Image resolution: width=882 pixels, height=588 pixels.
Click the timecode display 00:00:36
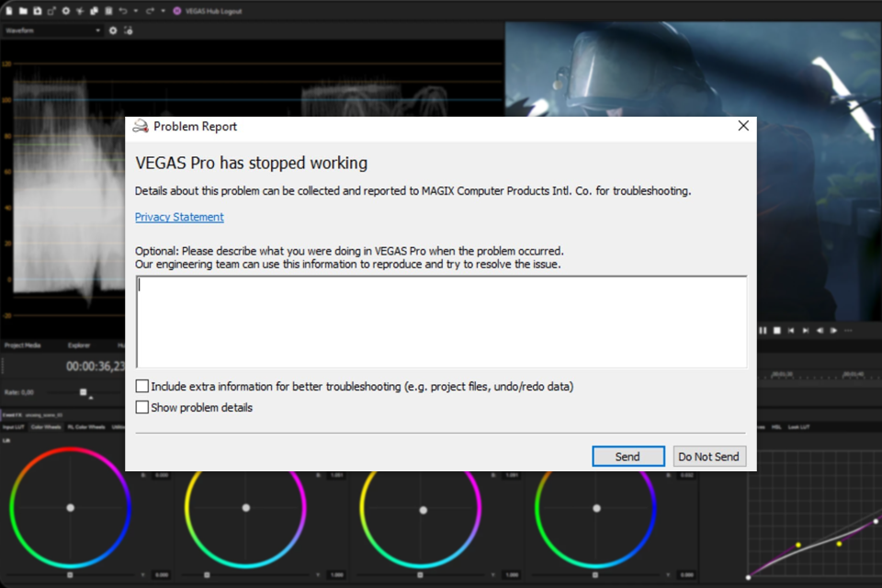pos(95,367)
